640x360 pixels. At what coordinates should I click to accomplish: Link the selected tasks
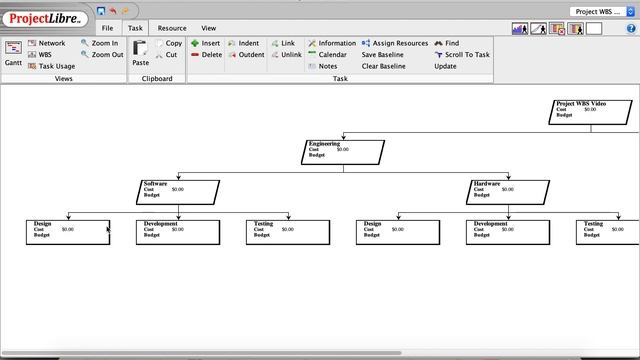[283, 43]
